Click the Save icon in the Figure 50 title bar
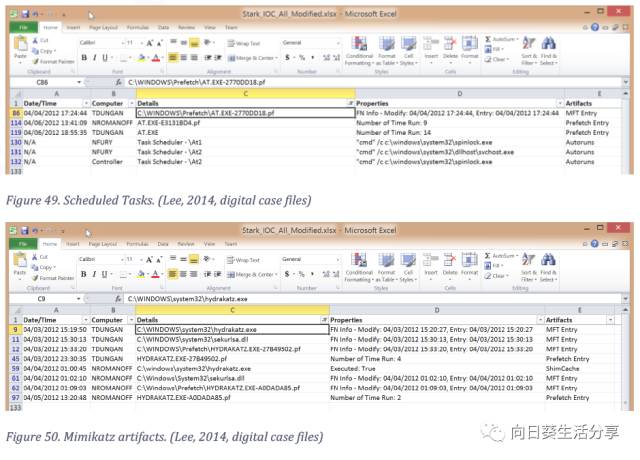 25,231
